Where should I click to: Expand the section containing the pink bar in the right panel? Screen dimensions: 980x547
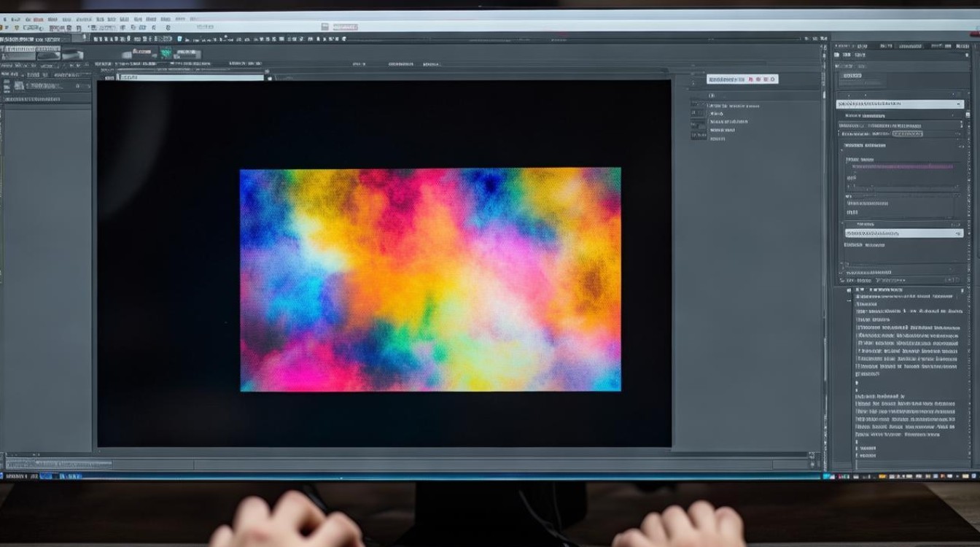coord(849,159)
